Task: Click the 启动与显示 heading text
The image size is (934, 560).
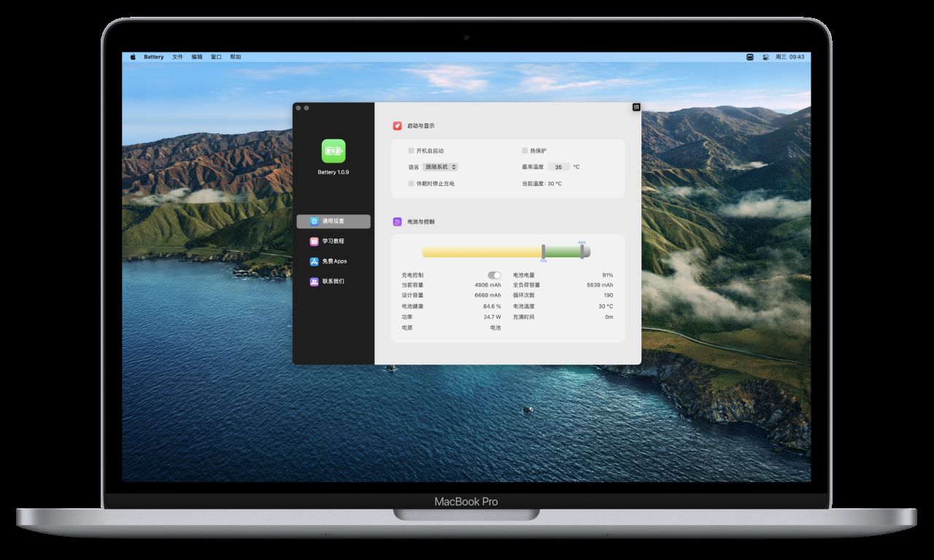Action: 421,125
